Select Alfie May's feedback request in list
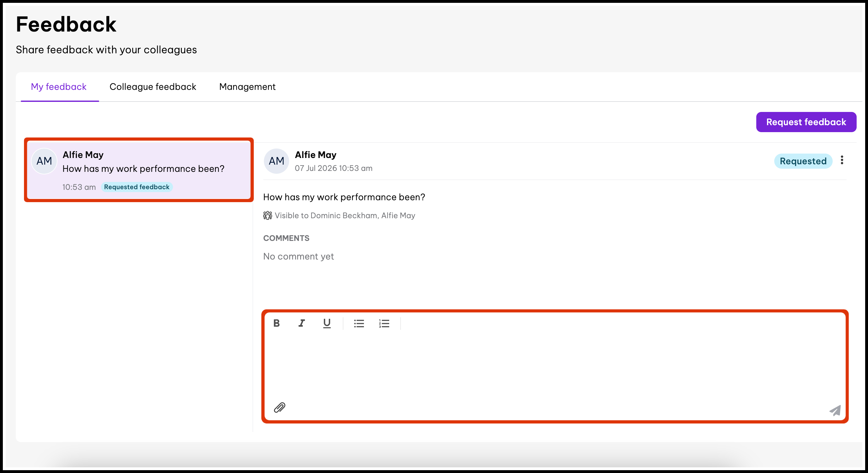 click(139, 170)
